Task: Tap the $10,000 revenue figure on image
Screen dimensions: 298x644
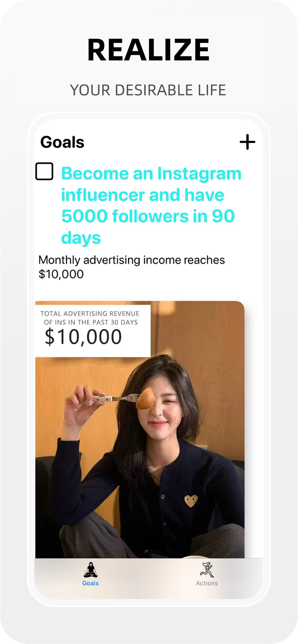Action: pyautogui.click(x=83, y=337)
